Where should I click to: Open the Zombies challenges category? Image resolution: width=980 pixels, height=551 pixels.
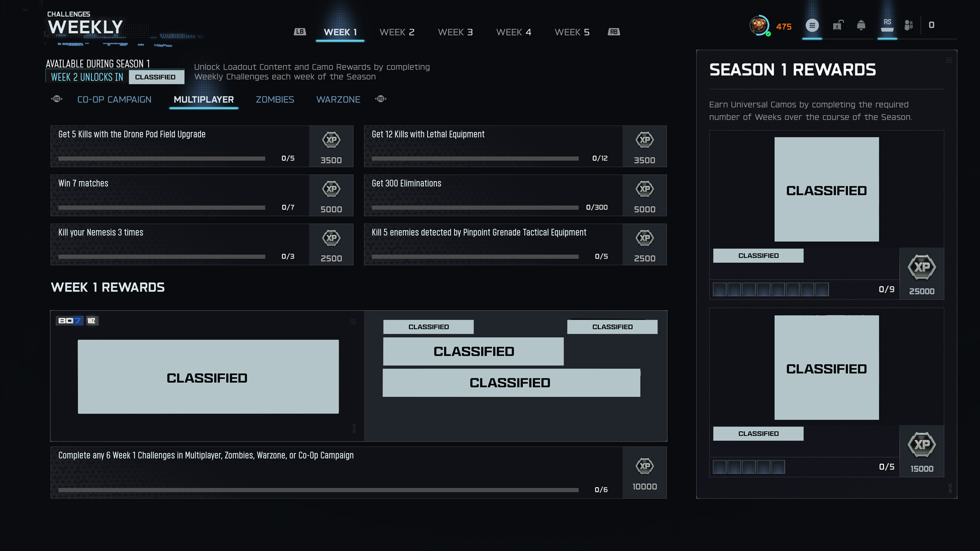[x=275, y=99]
